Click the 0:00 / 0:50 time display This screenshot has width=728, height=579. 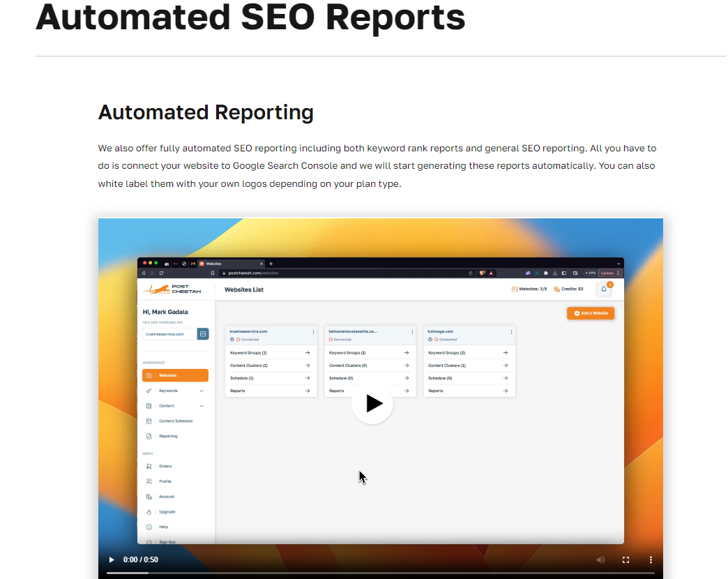tap(141, 559)
